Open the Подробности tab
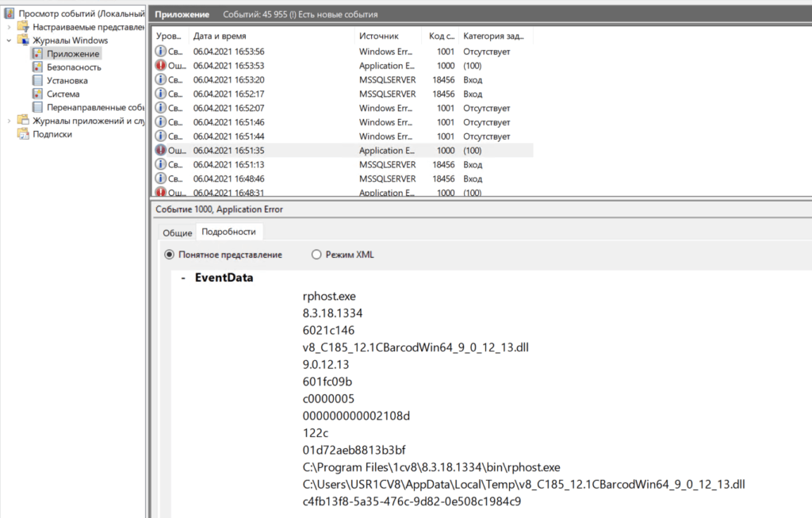This screenshot has width=812, height=518. pos(229,232)
